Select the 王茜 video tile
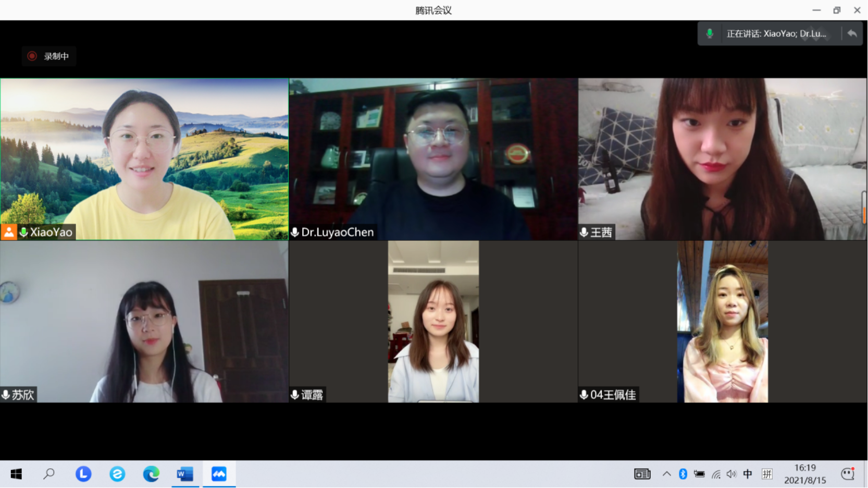The image size is (868, 488). [x=722, y=159]
